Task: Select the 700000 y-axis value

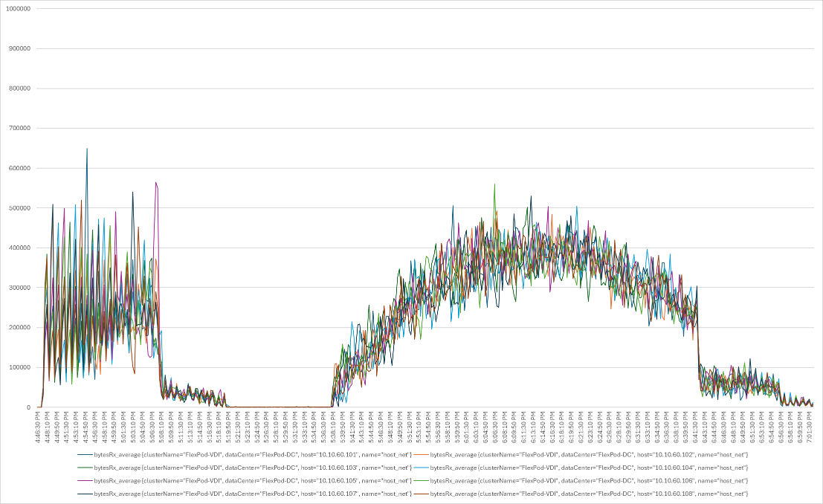Action: point(20,128)
